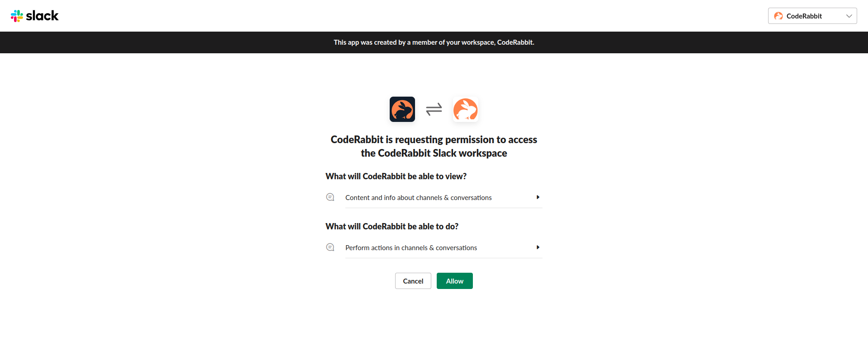Click the orange CodeRabbit workspace icon
This screenshot has height=354, width=868.
[465, 109]
